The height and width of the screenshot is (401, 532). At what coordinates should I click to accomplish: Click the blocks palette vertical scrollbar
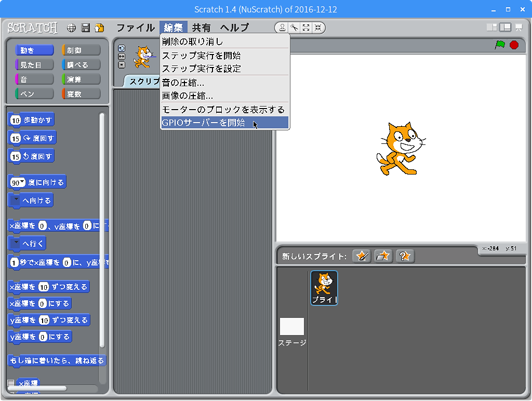point(102,231)
